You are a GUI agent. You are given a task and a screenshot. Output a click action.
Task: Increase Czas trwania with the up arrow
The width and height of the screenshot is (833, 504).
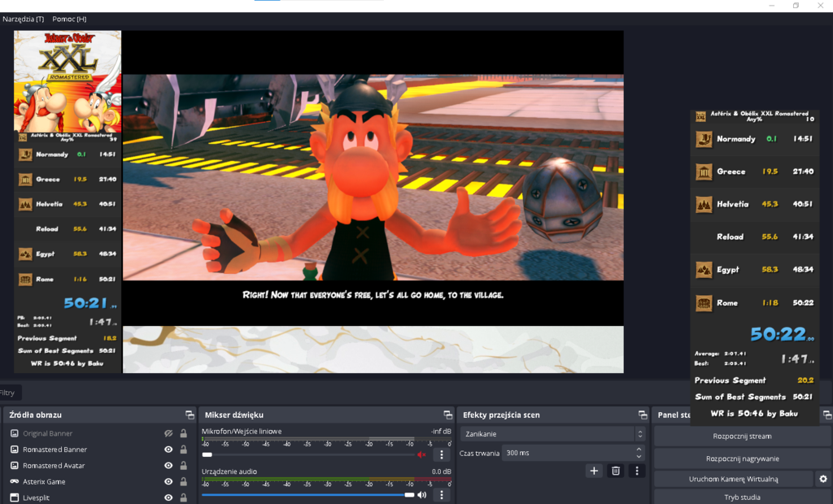(x=639, y=450)
